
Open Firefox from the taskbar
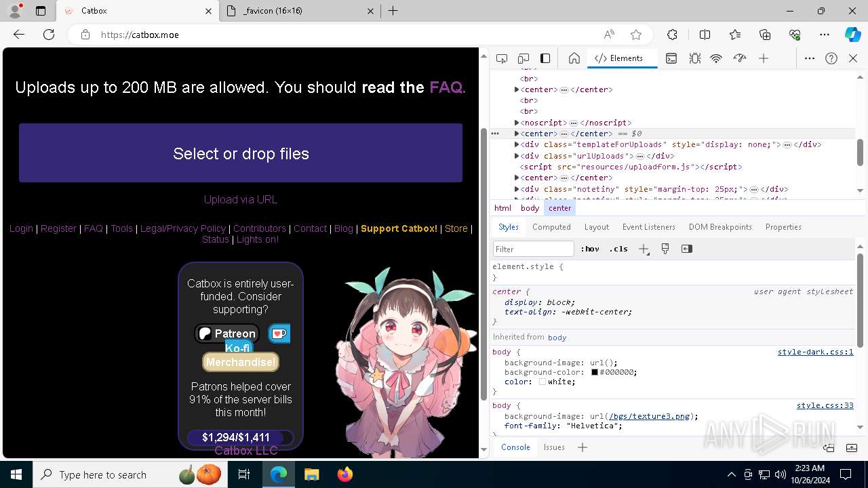(x=345, y=474)
